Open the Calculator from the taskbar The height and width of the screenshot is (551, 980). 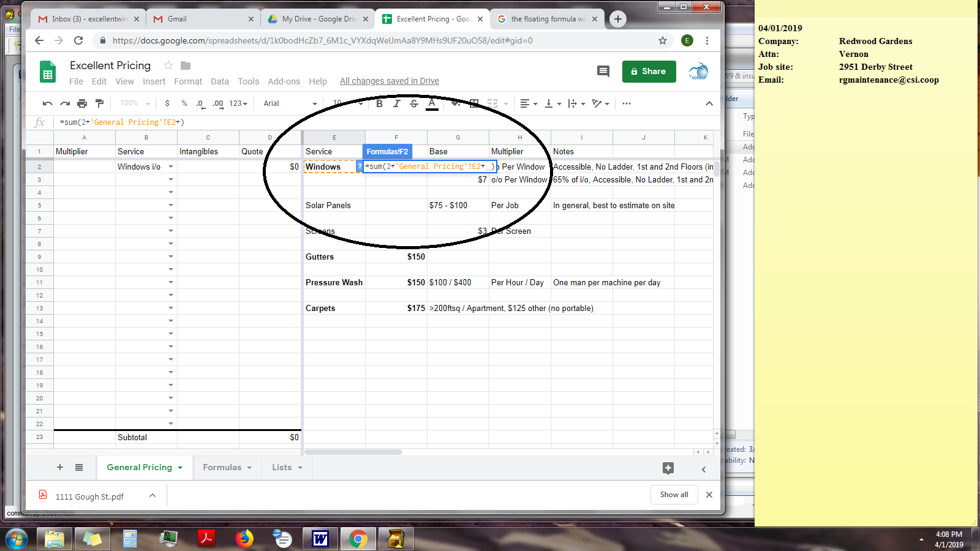tap(130, 539)
